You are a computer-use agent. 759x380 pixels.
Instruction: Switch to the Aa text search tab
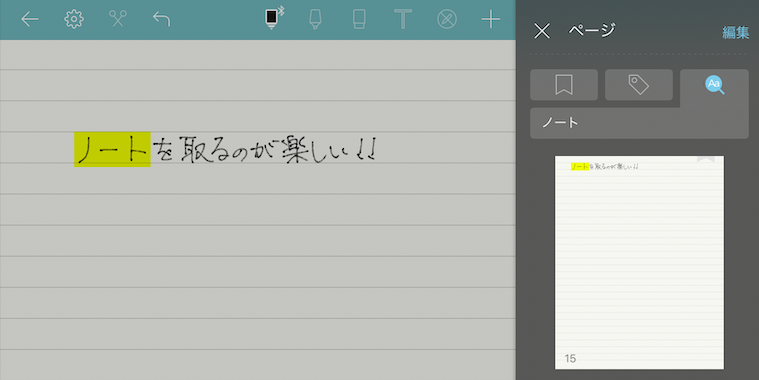click(714, 86)
